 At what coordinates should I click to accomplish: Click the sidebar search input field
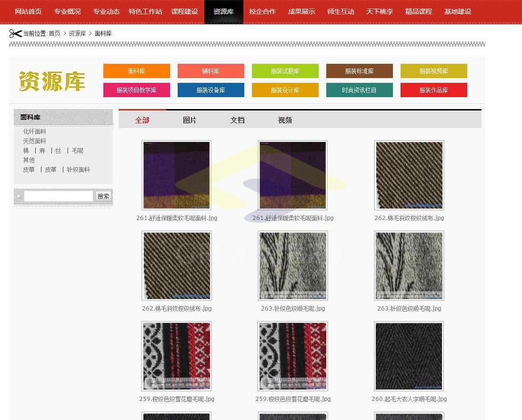(59, 196)
